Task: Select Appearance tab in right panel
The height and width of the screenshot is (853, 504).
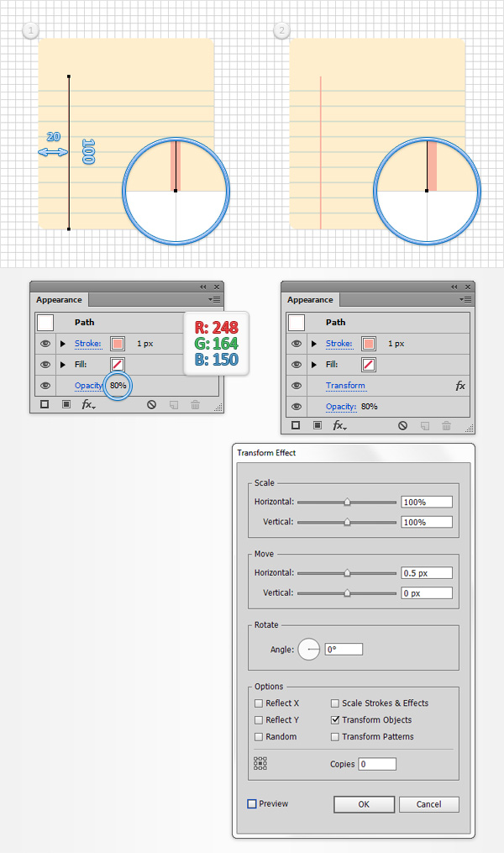Action: [x=311, y=300]
